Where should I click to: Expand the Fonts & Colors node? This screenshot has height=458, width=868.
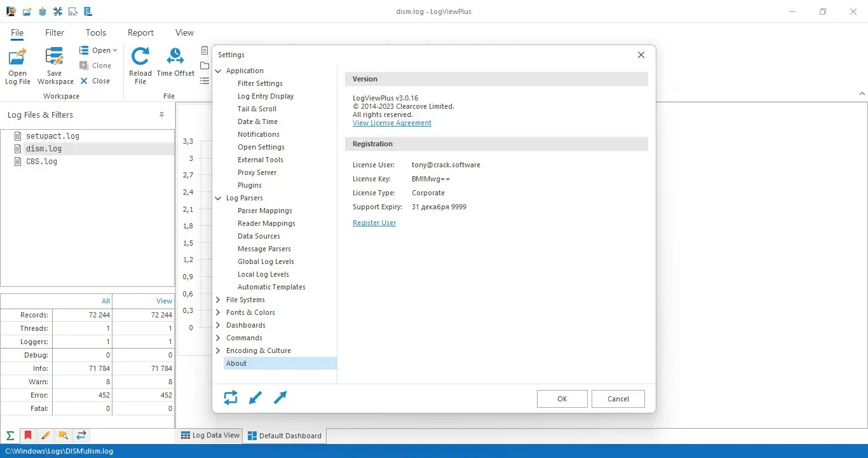pos(219,312)
